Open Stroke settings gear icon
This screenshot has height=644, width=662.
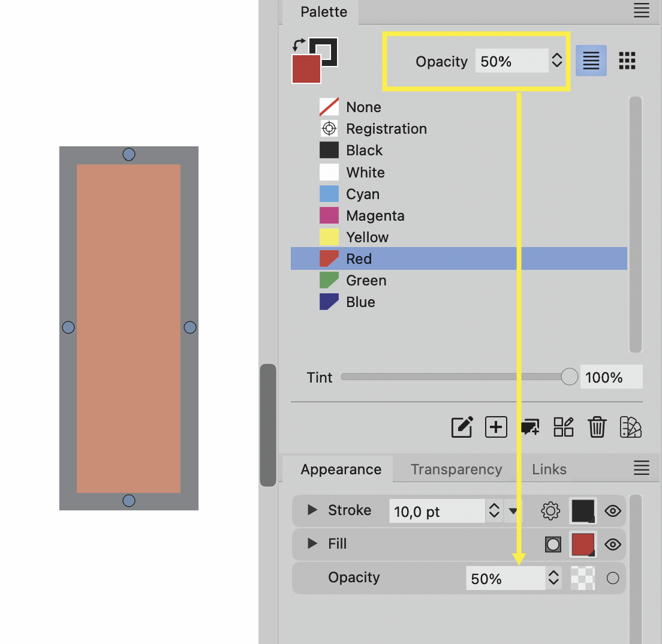[x=550, y=511]
